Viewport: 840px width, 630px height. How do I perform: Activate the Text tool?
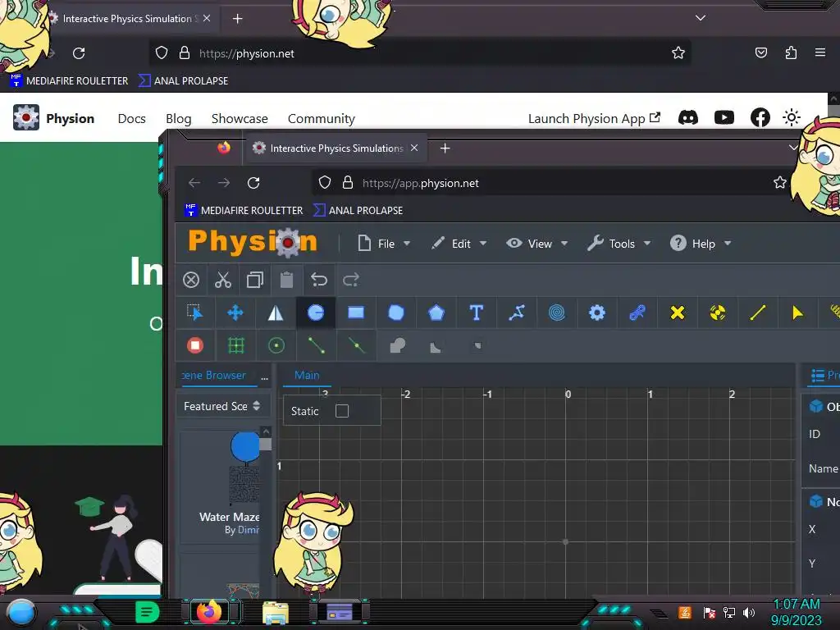coord(477,313)
